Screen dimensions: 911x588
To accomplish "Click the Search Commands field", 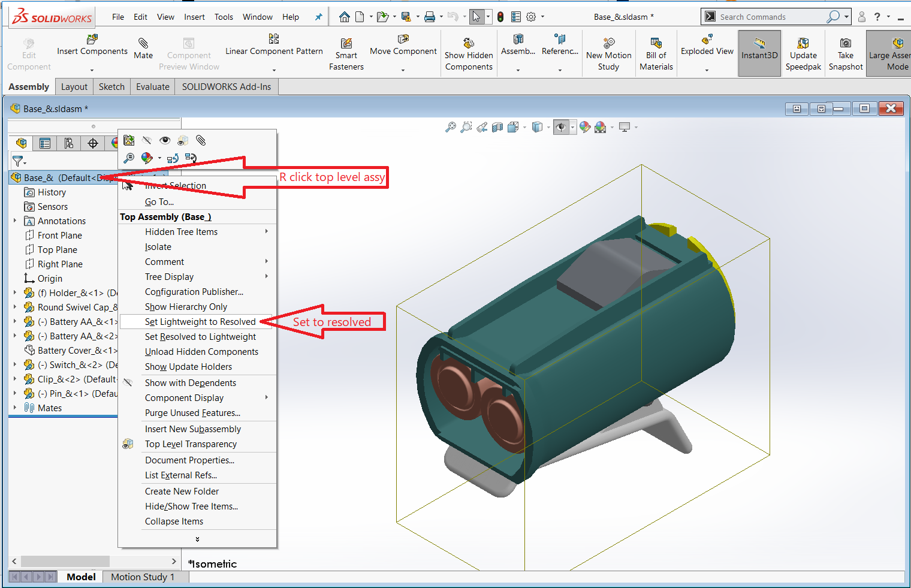I will (770, 17).
